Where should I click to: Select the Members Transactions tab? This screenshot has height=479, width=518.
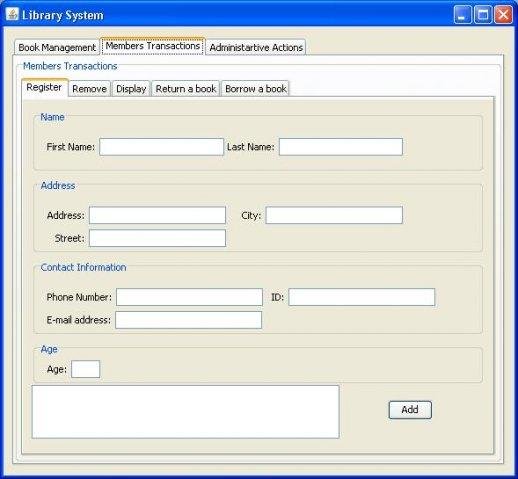click(x=153, y=46)
